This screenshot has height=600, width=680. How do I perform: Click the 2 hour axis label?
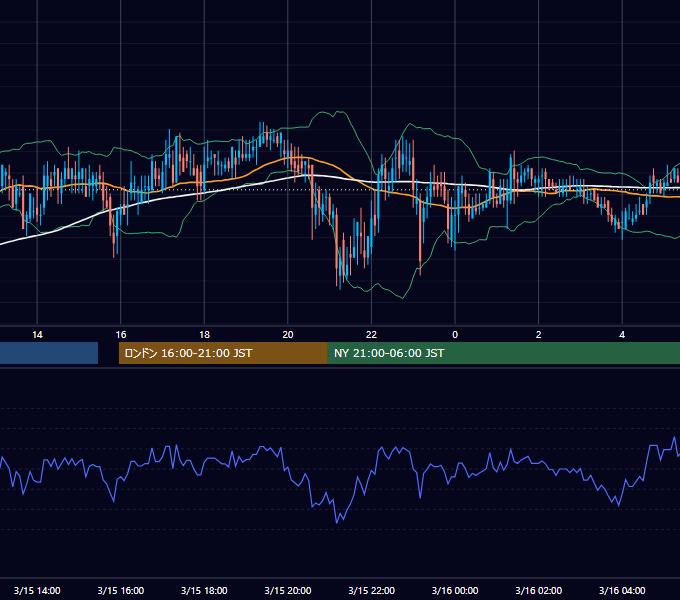tap(539, 335)
